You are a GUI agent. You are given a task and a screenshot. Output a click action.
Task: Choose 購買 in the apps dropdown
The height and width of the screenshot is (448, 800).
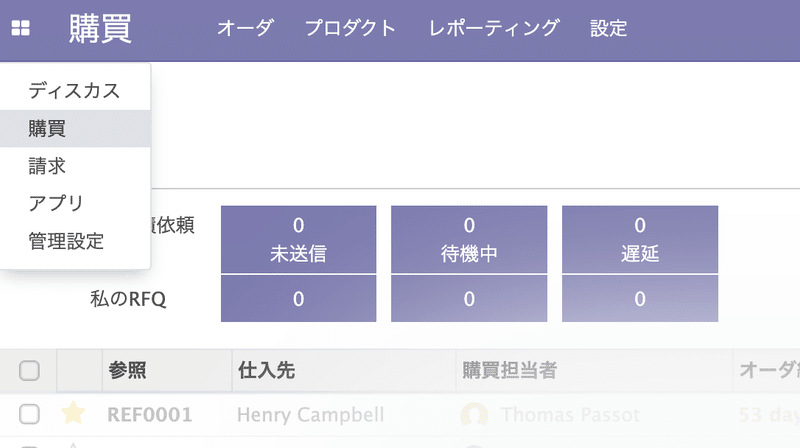[x=75, y=129]
